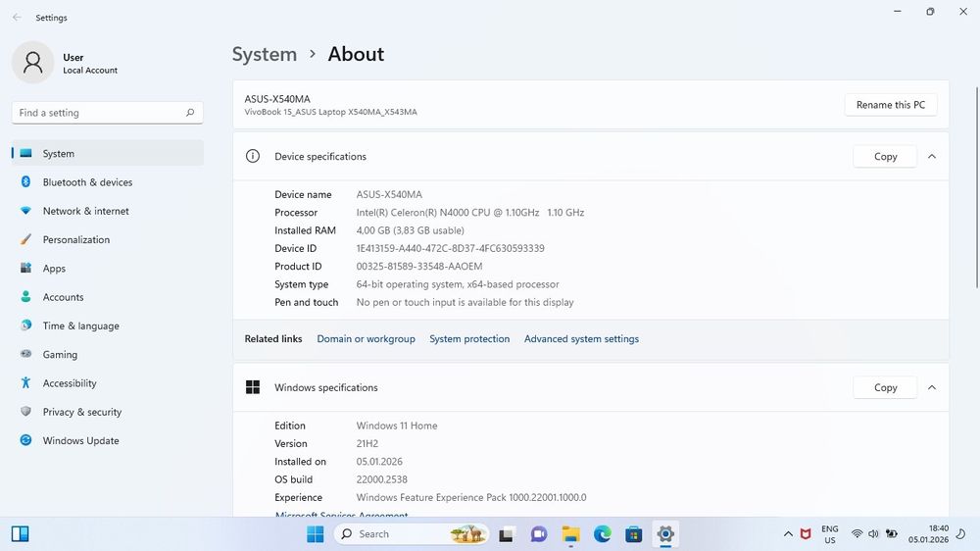Screen dimensions: 980x551
Task: Open the Widgets panel from taskbar
Action: coord(20,534)
